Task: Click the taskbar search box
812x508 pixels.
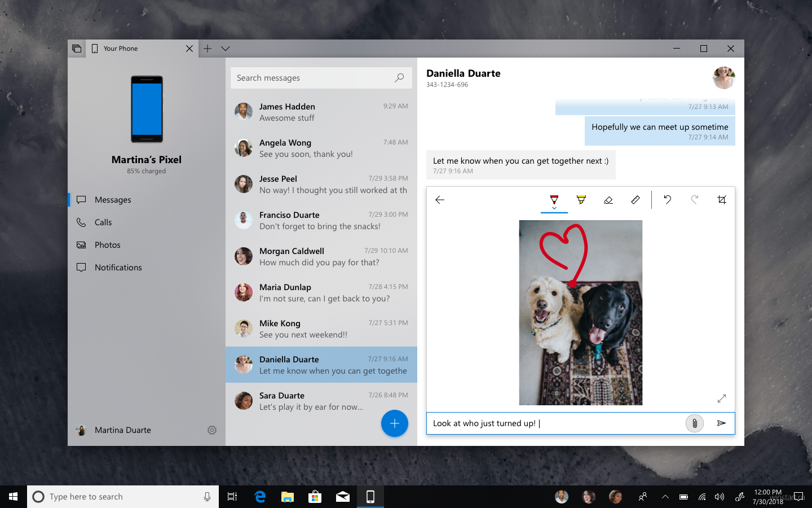Action: (123, 497)
